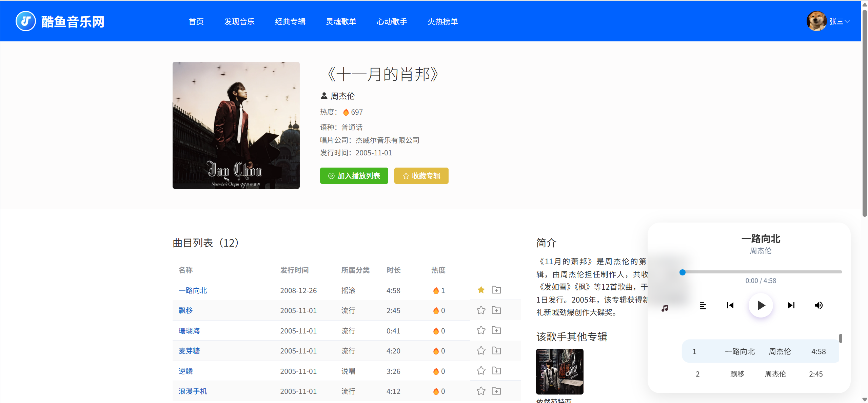
Task: Go to 火热榜单 in navigation
Action: pos(442,21)
